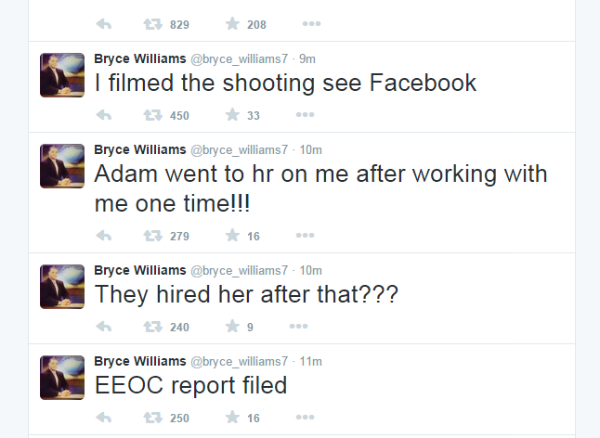600x438 pixels.
Task: Retweet the "EEOC report filed" tweet
Action: 150,418
